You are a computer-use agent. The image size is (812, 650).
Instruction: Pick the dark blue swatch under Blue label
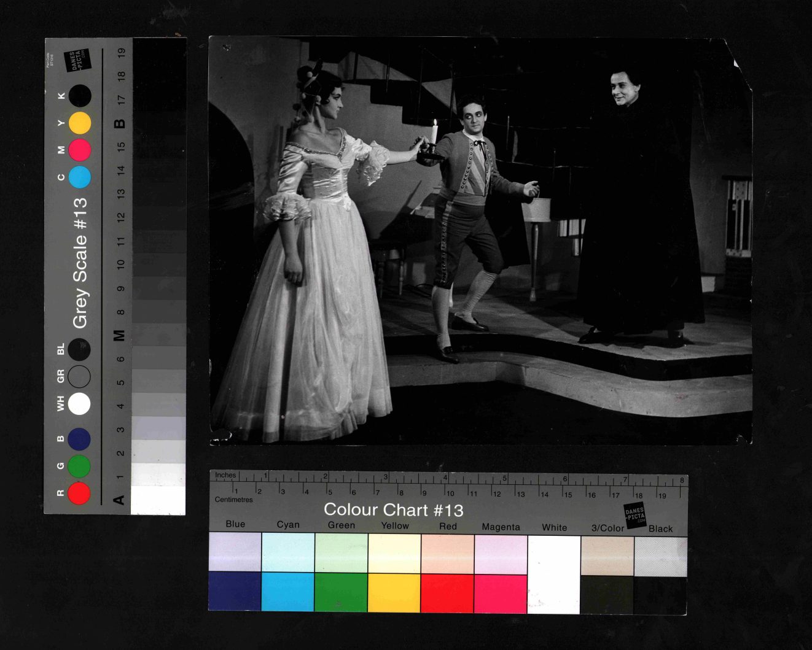pos(235,592)
